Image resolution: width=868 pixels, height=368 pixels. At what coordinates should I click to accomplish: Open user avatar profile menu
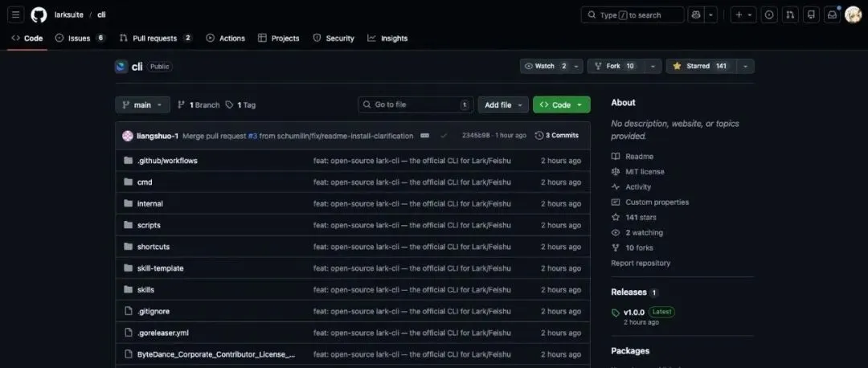[853, 15]
